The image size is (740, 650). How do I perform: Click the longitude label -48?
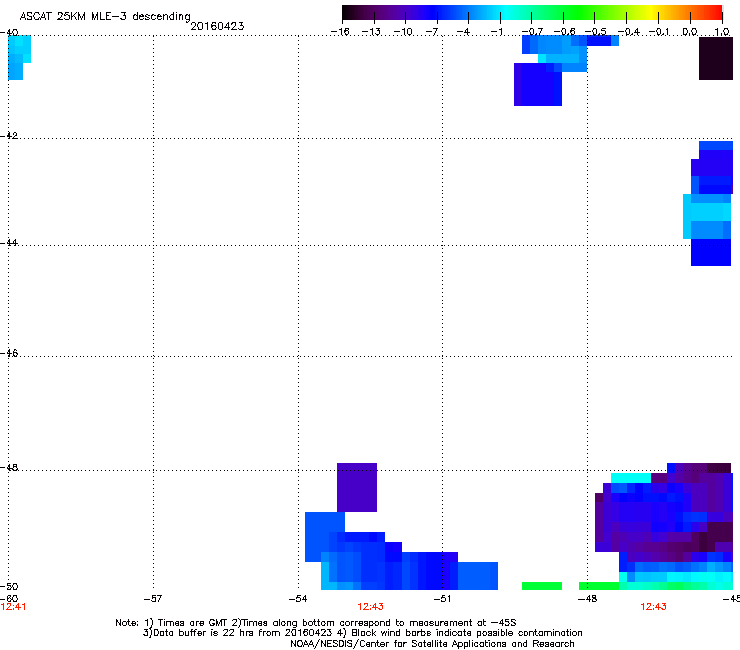[x=587, y=598]
